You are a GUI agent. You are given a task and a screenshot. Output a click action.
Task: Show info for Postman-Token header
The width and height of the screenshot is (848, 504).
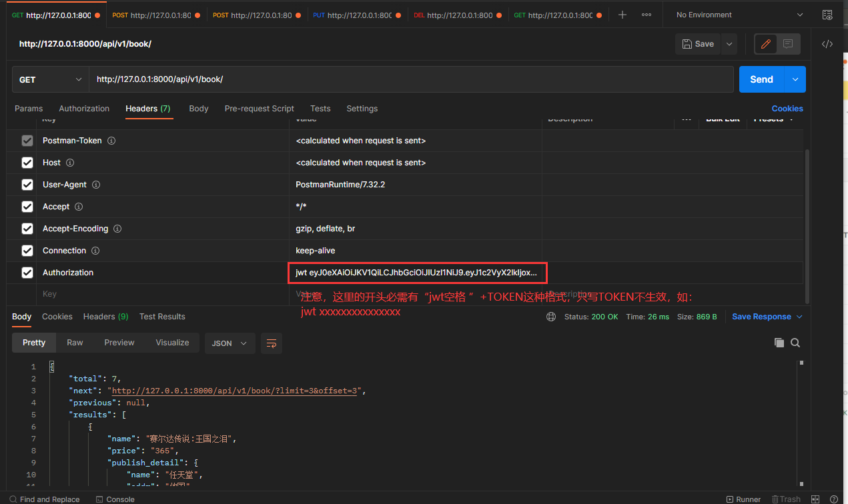(x=111, y=141)
